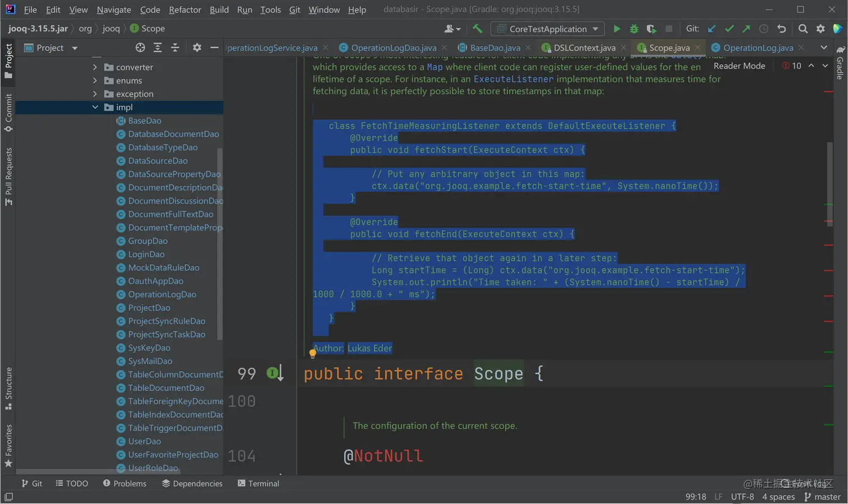Open the CoreTestApplication run configuration dropdown
Image resolution: width=848 pixels, height=504 pixels.
547,29
